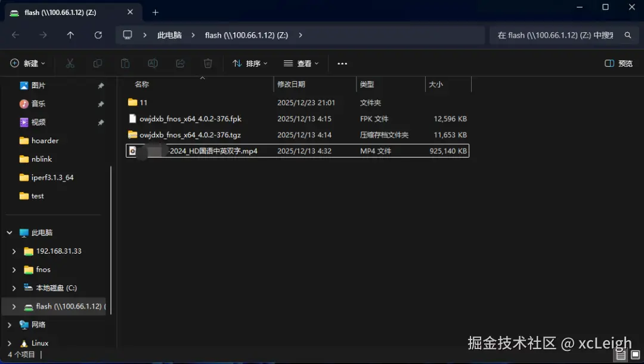This screenshot has width=644, height=364.
Task: Collapse the 此电脑 tree in the sidebar
Action: [x=10, y=232]
